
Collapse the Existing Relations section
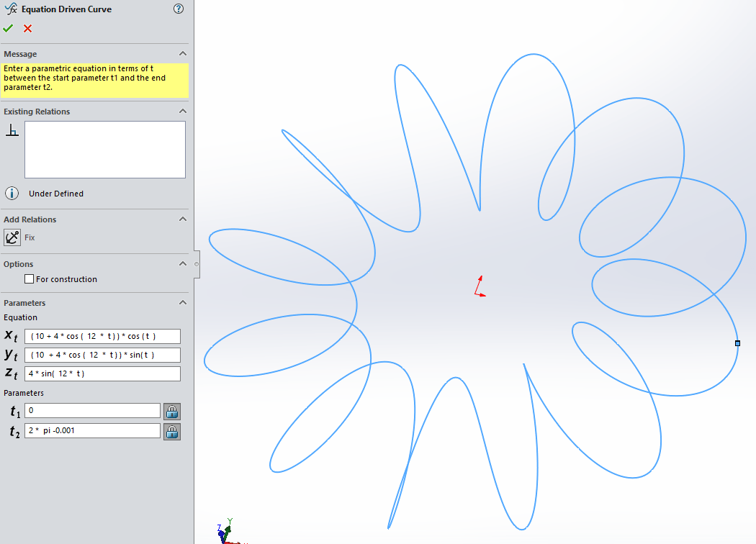[x=183, y=111]
